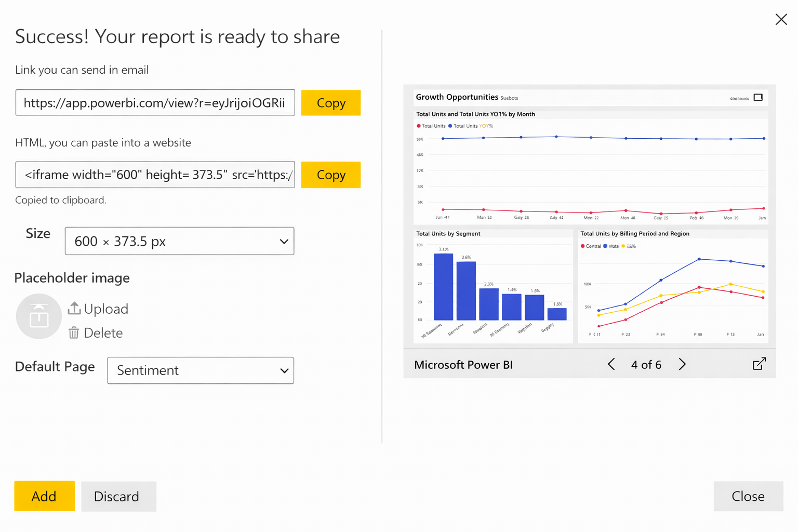Click 'Total Units and Total Units YO1% by Month' title
The width and height of the screenshot is (798, 532).
475,114
